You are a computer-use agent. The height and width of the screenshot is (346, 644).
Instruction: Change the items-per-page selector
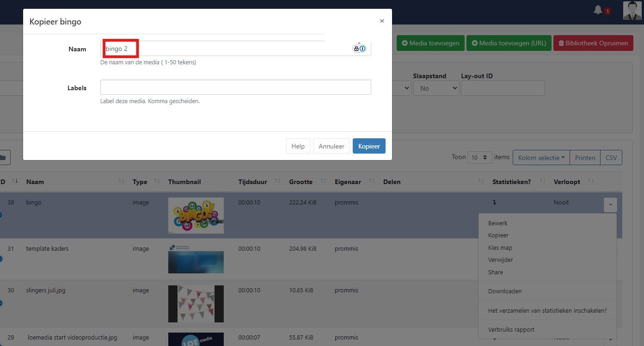[x=479, y=157]
